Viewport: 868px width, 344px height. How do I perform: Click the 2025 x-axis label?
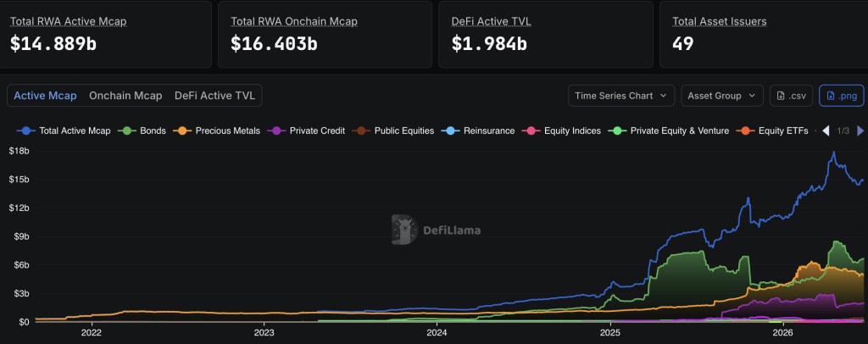[610, 332]
